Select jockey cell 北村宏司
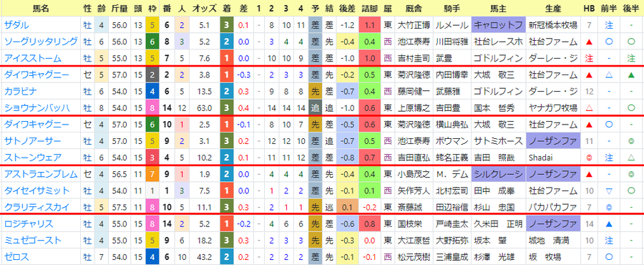 (x=452, y=191)
